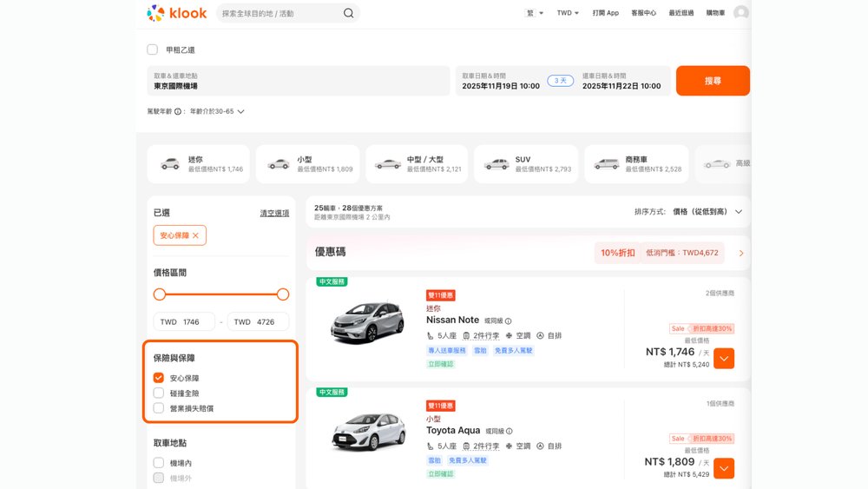Check the 機場外 pickup location box

tap(158, 478)
